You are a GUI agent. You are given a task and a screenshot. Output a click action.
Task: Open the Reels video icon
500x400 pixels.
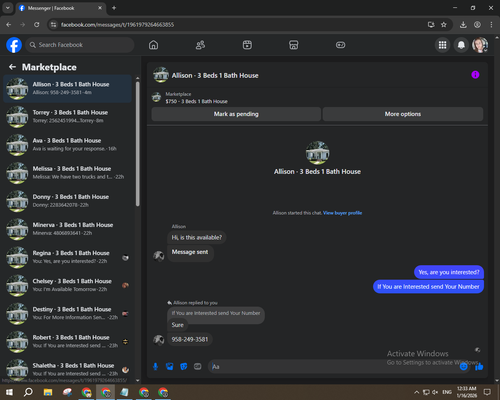pos(247,45)
